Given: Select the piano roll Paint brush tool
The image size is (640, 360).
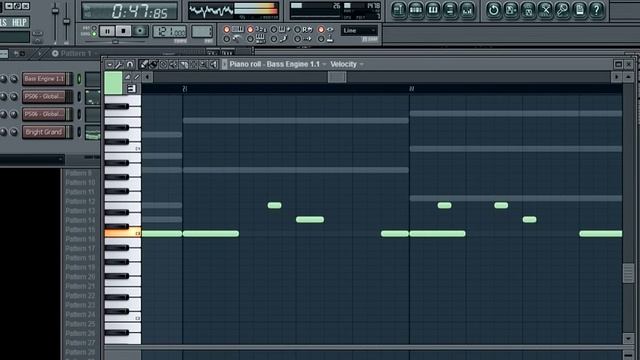Looking at the screenshot, I should tap(153, 64).
